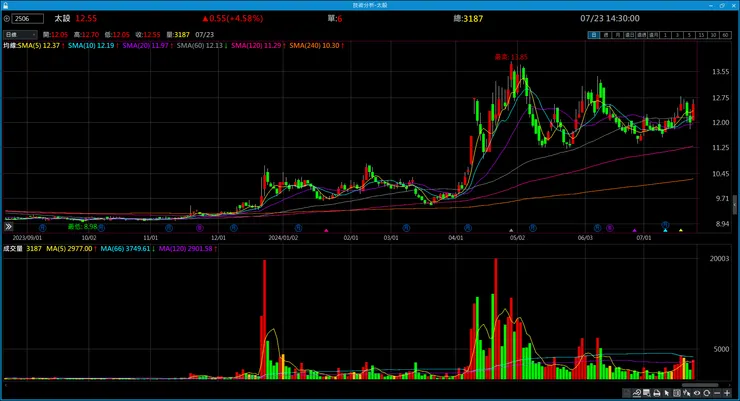Click the stock name 太設
The image size is (740, 401).
point(62,19)
